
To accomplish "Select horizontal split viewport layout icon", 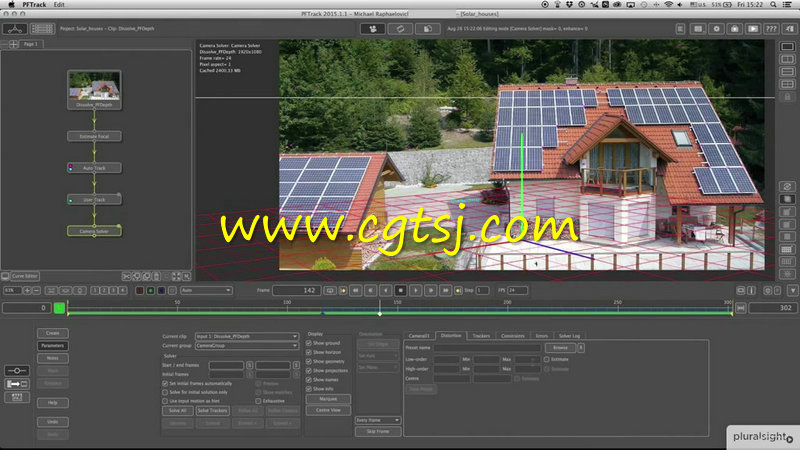I will pyautogui.click(x=787, y=71).
